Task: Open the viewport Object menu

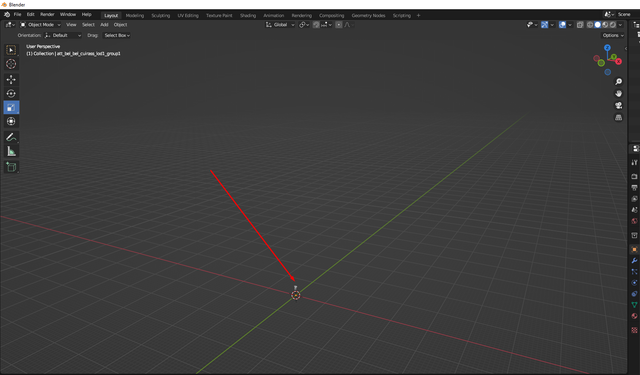Action: coord(120,25)
